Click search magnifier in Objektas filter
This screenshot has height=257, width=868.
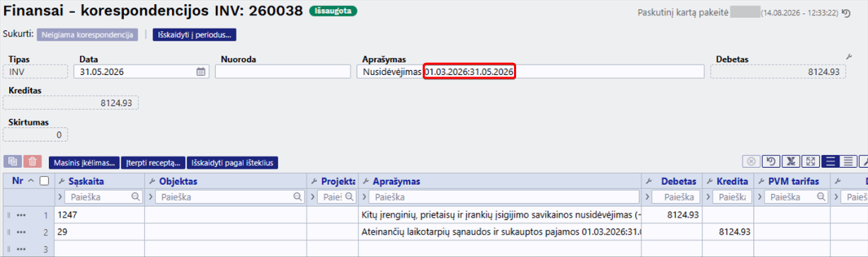pyautogui.click(x=297, y=197)
